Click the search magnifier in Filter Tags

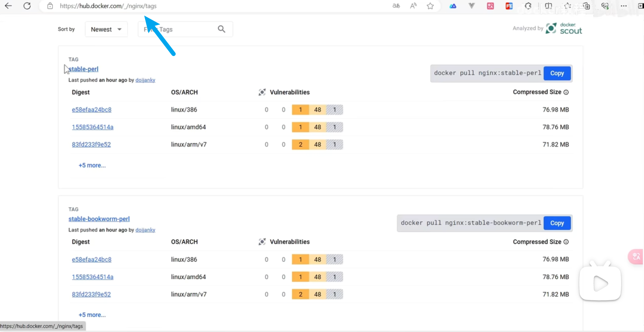221,29
